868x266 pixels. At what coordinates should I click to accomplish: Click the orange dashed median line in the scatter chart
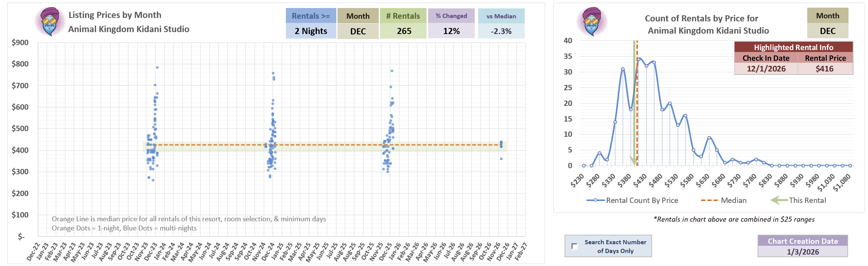click(325, 145)
